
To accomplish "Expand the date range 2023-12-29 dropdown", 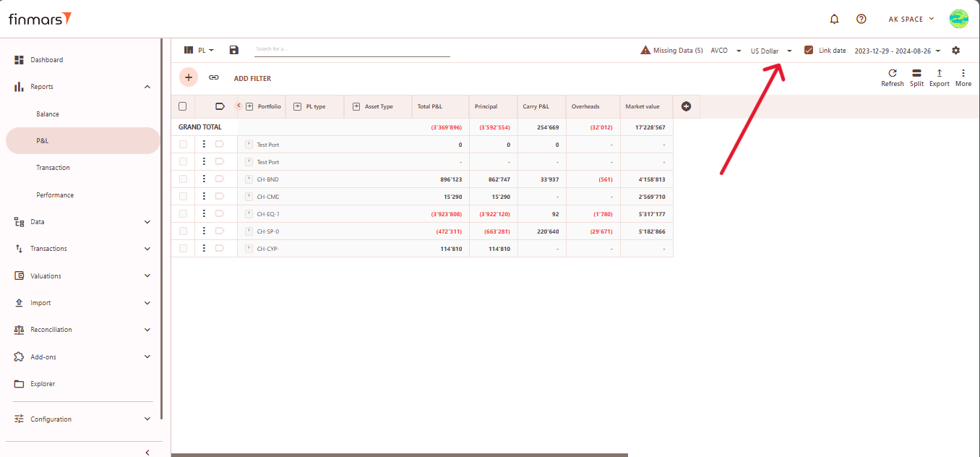I will [x=897, y=51].
